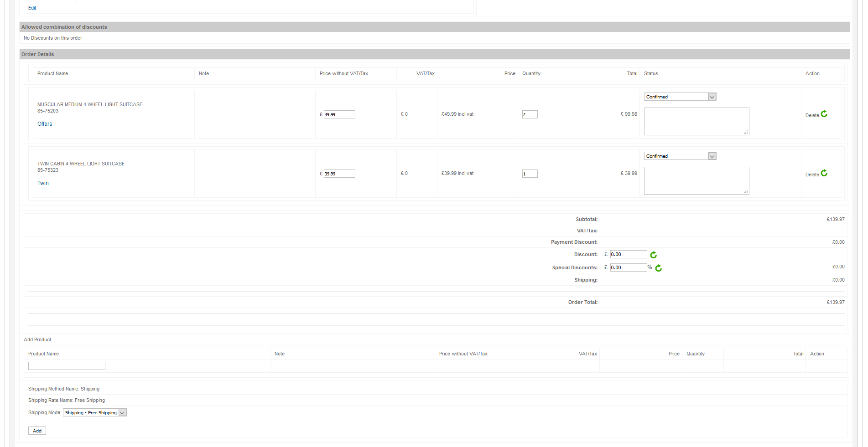Apply the Discount value with green refresh icon
The height and width of the screenshot is (447, 868).
click(x=654, y=255)
